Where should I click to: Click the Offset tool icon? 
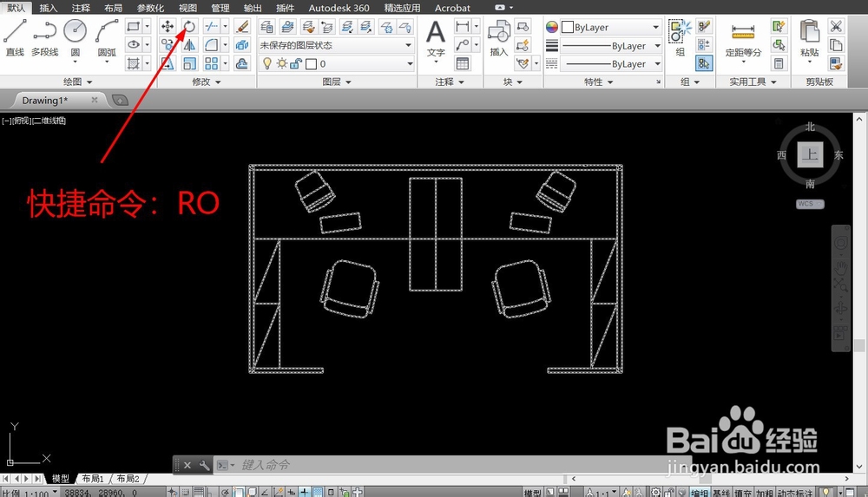click(242, 63)
